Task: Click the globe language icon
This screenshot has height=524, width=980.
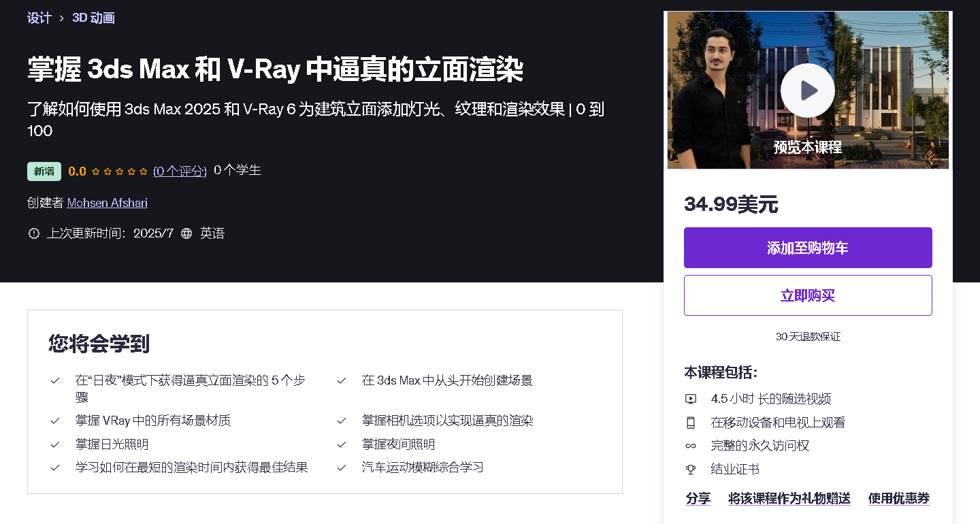Action: [186, 233]
